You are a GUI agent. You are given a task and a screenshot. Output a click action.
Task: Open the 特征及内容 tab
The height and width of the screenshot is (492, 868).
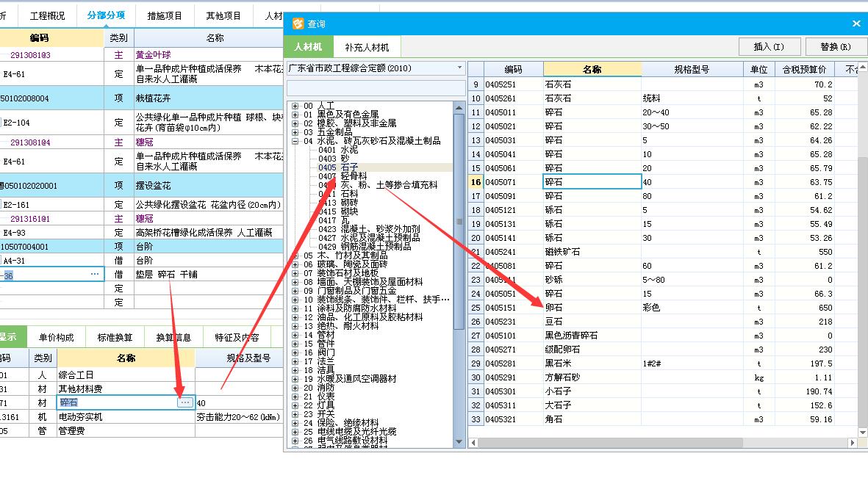237,337
